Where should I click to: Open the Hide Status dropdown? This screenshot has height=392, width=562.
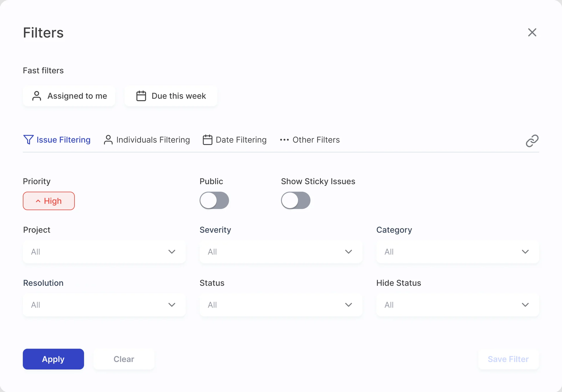point(458,305)
